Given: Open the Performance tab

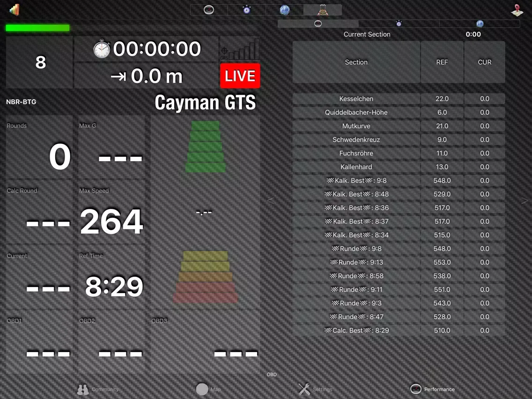Looking at the screenshot, I should coord(433,389).
